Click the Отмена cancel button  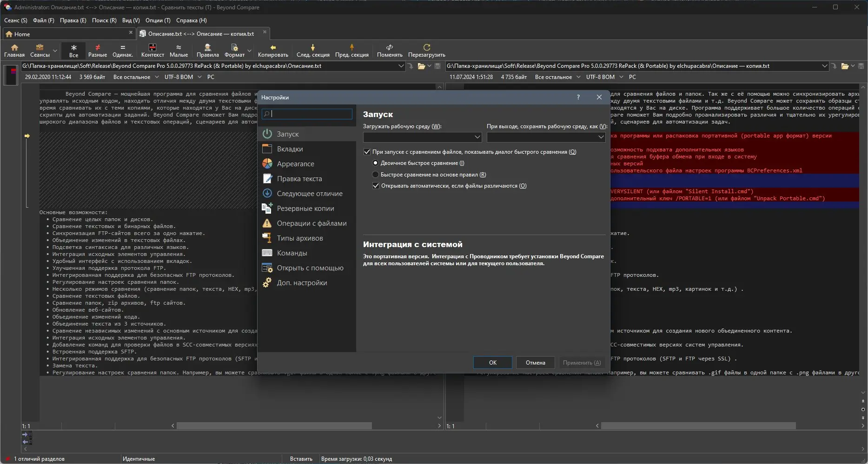click(535, 363)
